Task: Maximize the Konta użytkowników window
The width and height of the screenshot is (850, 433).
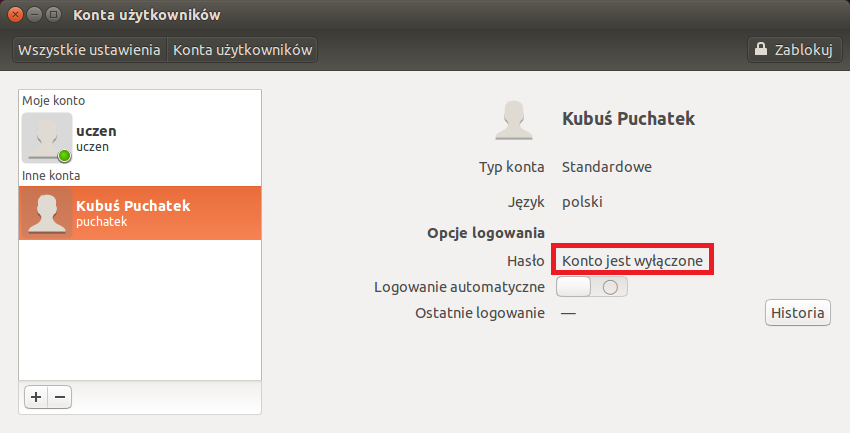Action: tap(53, 15)
